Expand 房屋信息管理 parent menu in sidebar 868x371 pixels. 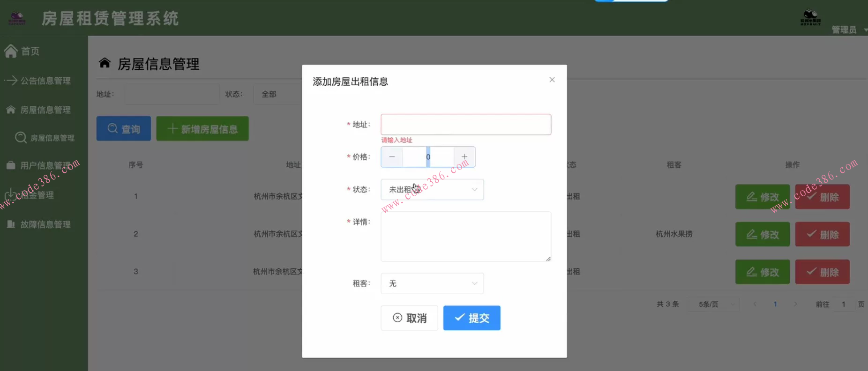(45, 110)
